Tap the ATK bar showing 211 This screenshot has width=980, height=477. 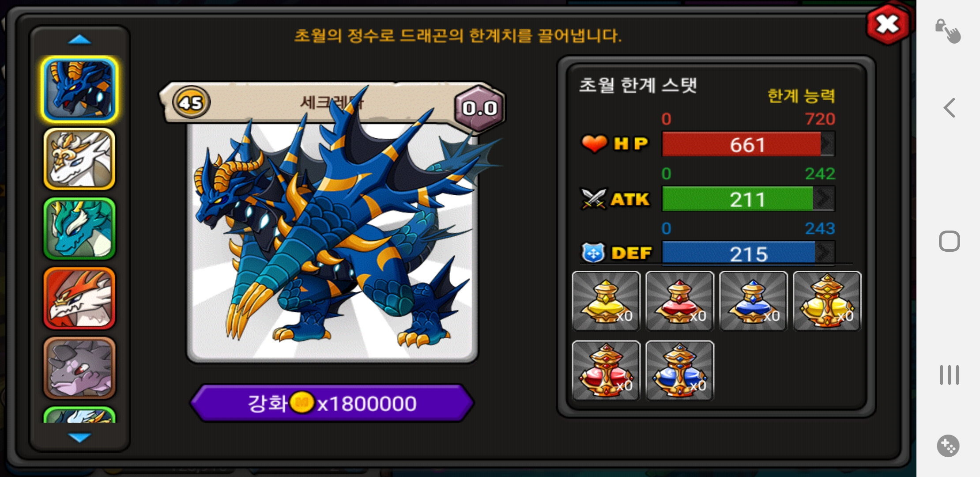pyautogui.click(x=748, y=199)
